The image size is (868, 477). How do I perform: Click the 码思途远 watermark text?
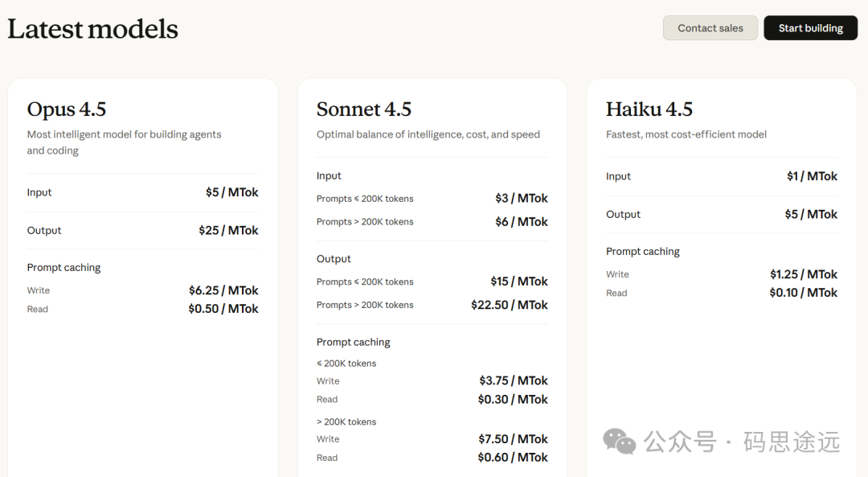point(791,442)
